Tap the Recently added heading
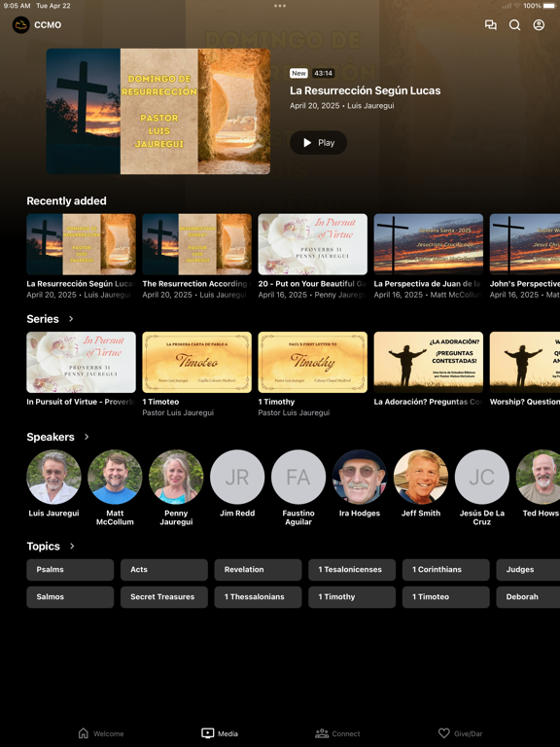 click(67, 201)
